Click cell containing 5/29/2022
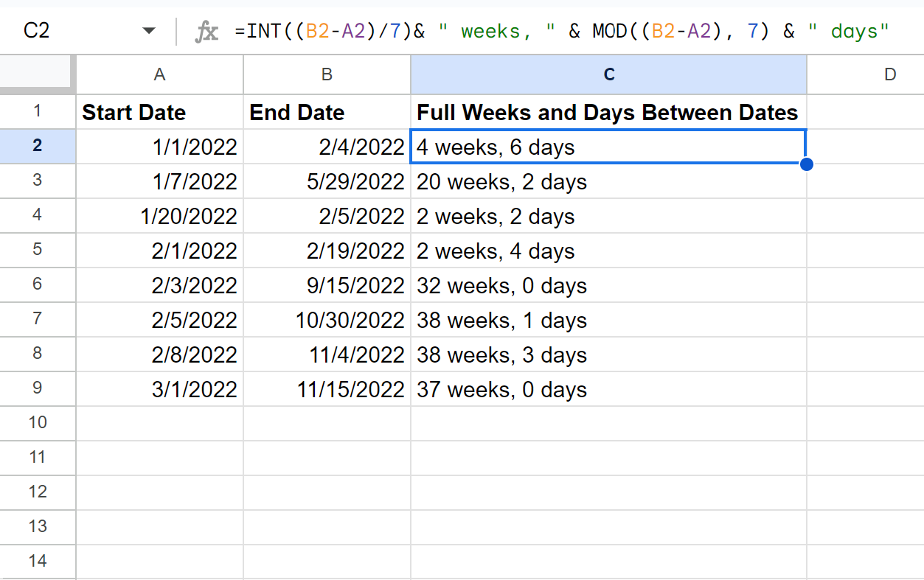 point(327,181)
